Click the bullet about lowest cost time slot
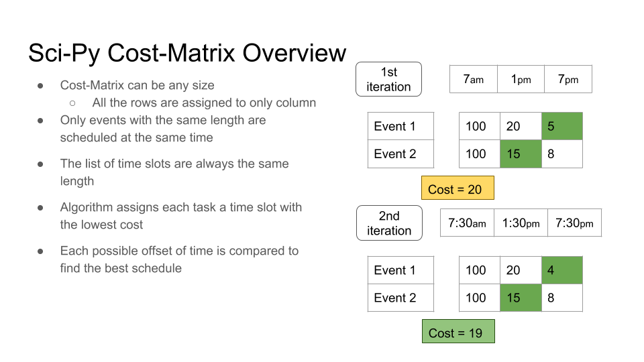 180,216
